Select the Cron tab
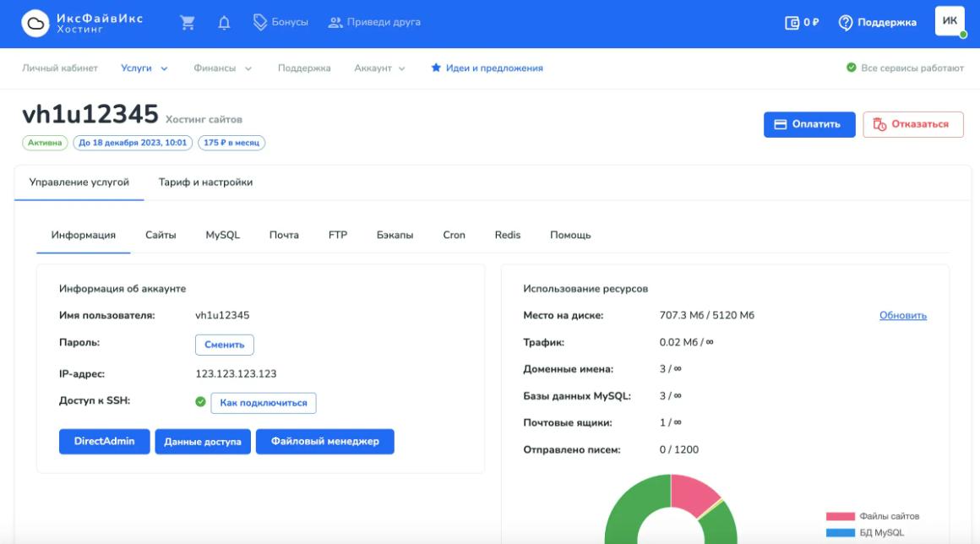980x544 pixels. [x=454, y=236]
